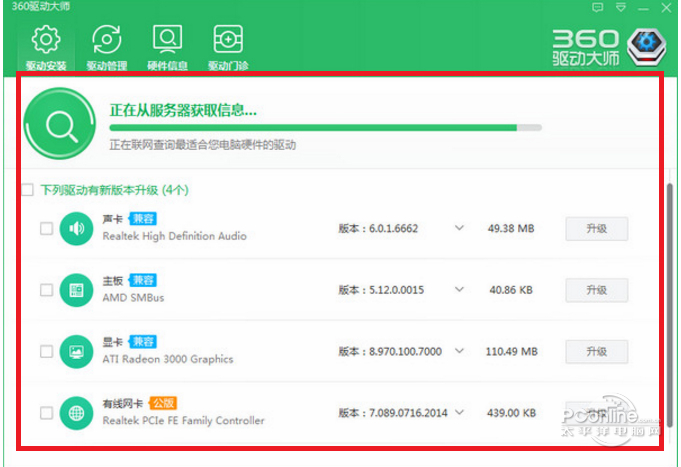This screenshot has width=681, height=467.
Task: Click the Realtek High Definition Audio name
Action: coord(175,236)
